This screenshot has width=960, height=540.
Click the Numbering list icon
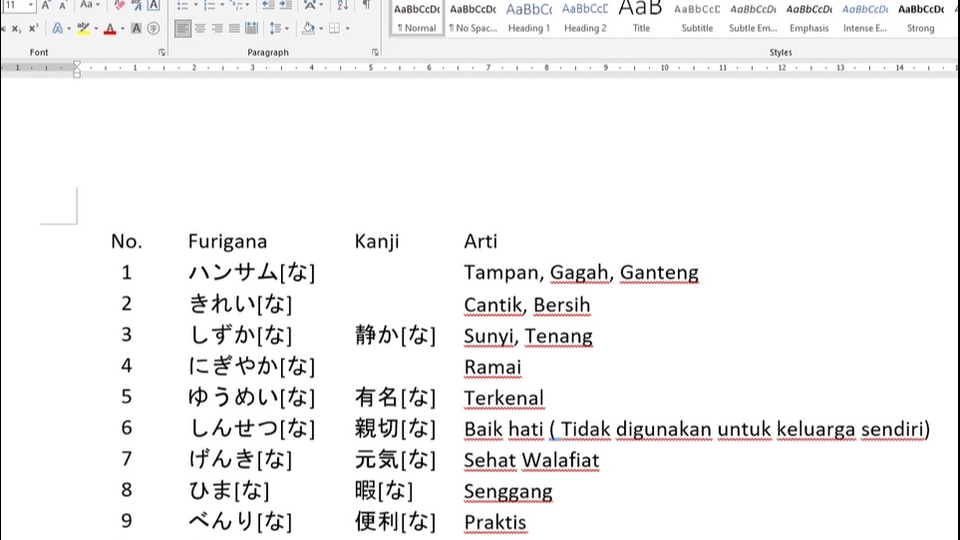[x=209, y=5]
